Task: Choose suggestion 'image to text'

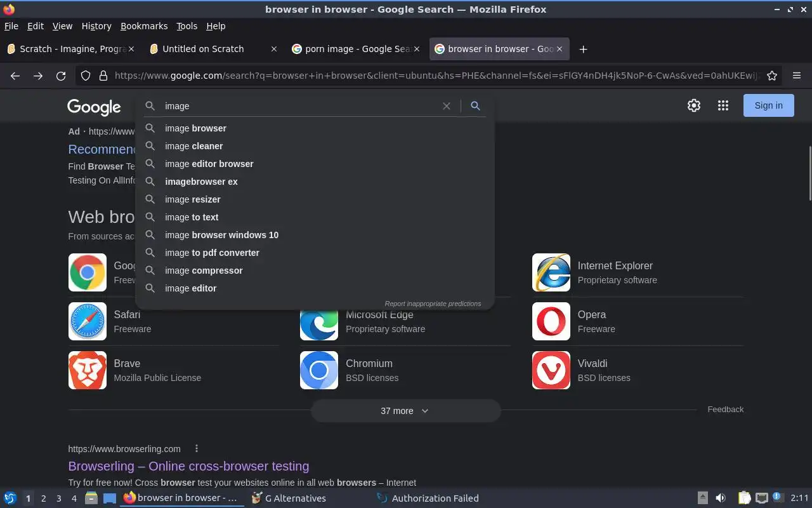Action: tap(315, 217)
